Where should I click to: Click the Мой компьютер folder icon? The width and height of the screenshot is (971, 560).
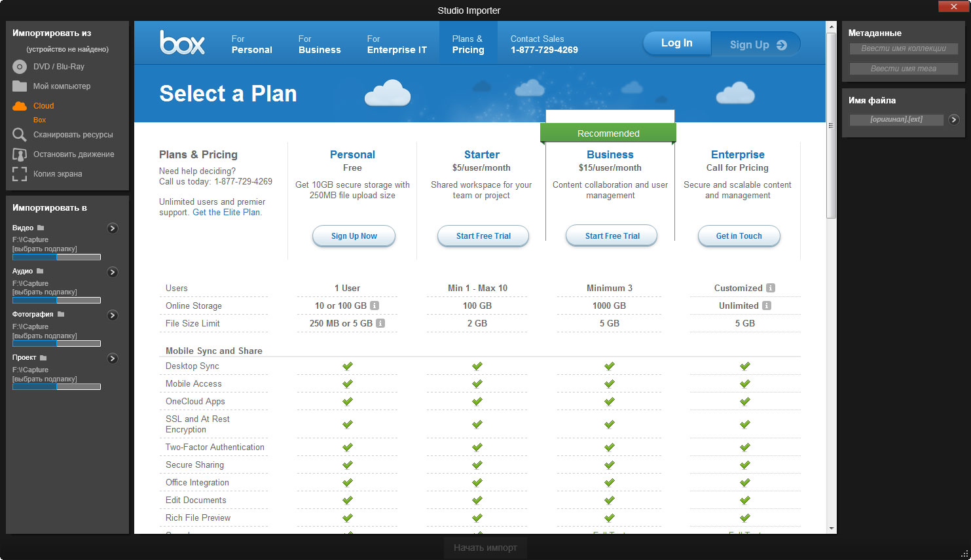(x=20, y=86)
